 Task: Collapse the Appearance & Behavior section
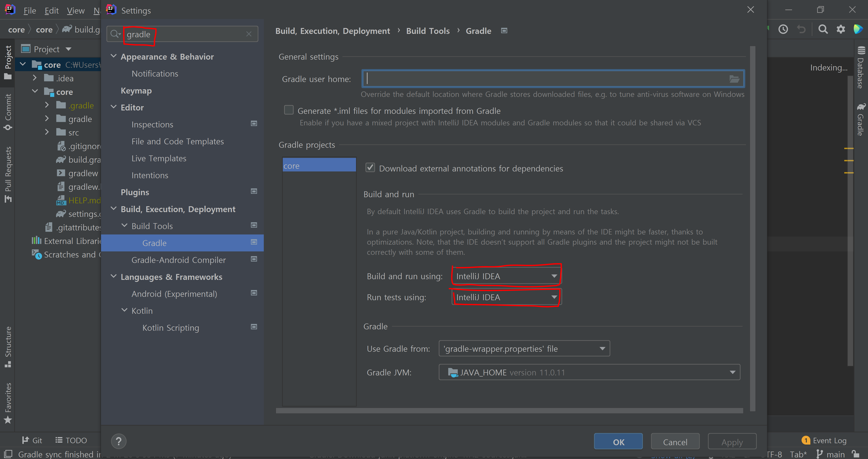114,56
